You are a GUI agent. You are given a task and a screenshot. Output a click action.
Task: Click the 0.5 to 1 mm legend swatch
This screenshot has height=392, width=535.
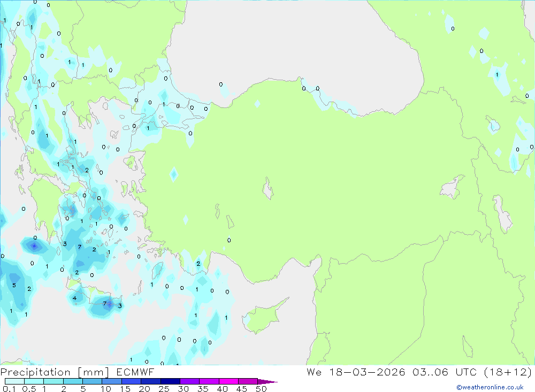point(34,381)
